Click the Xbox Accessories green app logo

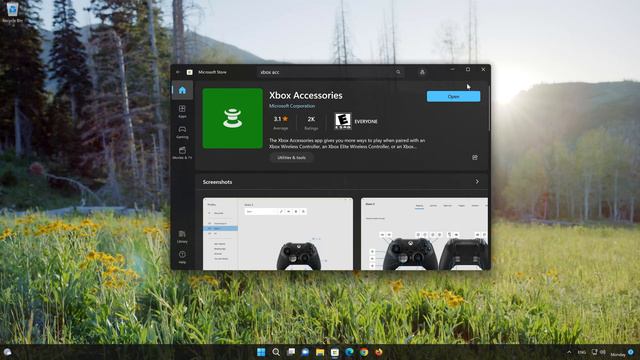click(x=233, y=118)
